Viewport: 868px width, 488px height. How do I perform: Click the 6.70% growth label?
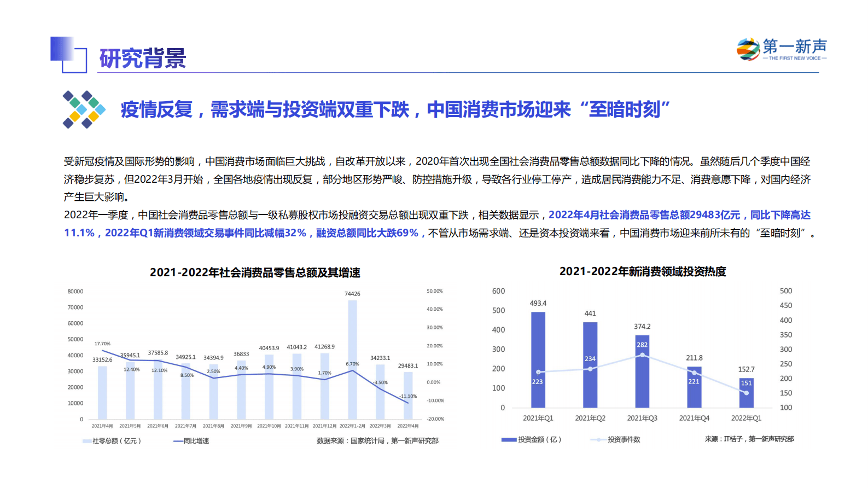352,364
